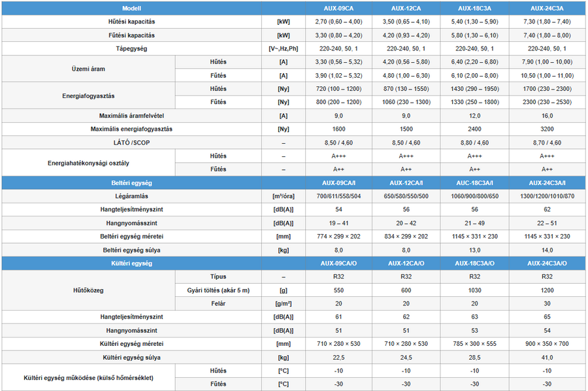The image size is (588, 391).
Task: Click the [V~,Hz,Ph] unit cell
Action: click(284, 48)
